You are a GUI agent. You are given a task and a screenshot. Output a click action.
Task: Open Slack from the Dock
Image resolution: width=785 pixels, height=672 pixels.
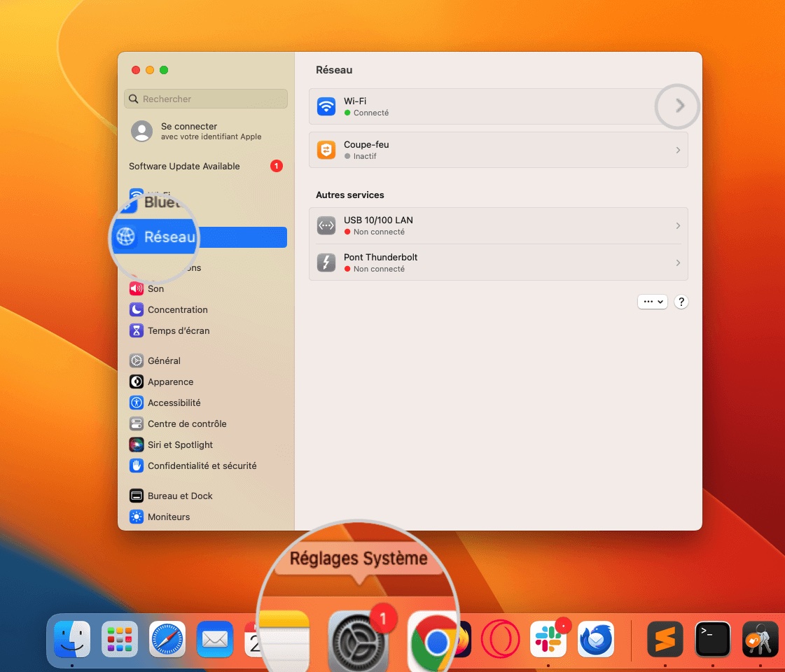pyautogui.click(x=548, y=639)
